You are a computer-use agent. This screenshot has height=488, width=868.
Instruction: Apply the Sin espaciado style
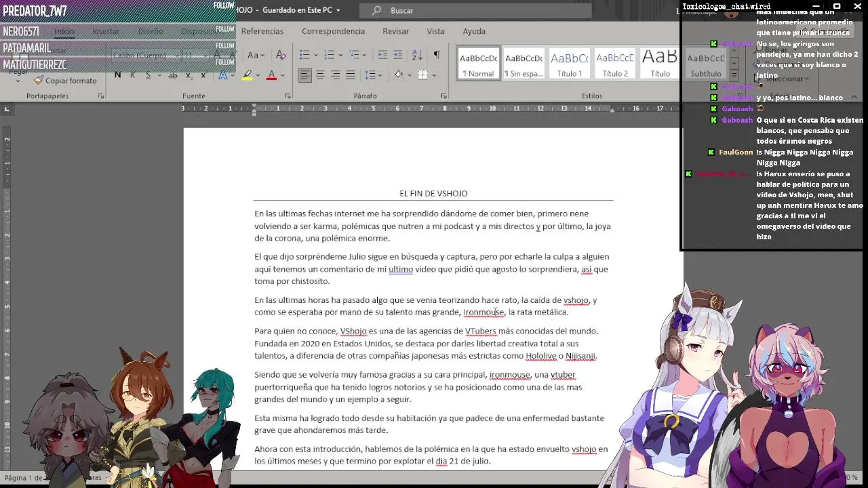524,64
